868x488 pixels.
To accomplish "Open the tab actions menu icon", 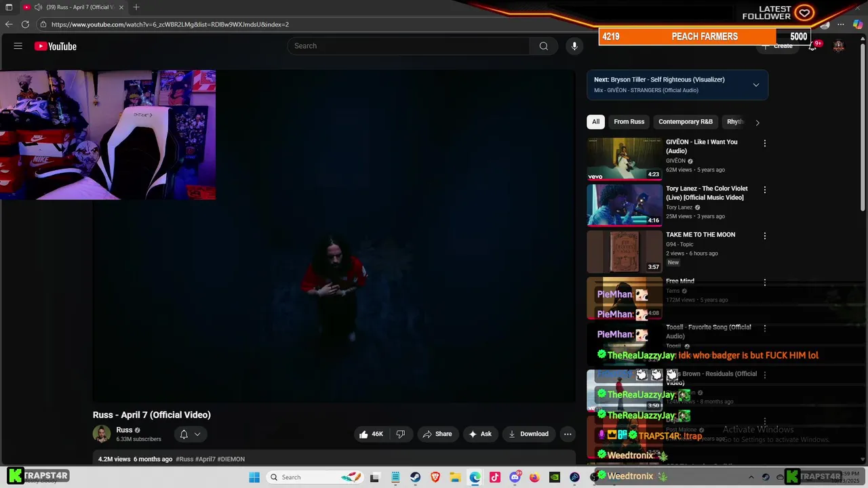I will (9, 7).
